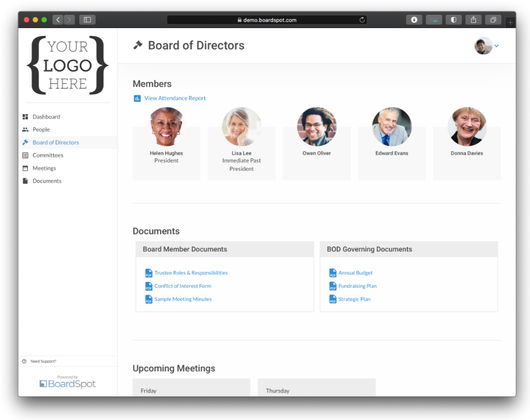Open the Meetings menu item
The image size is (530, 420).
(44, 168)
